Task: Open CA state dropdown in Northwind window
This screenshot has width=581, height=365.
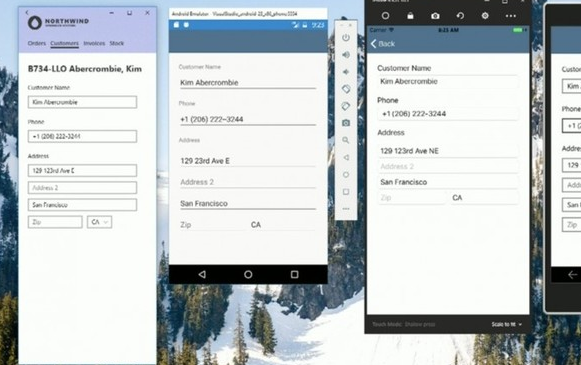Action: tap(99, 222)
